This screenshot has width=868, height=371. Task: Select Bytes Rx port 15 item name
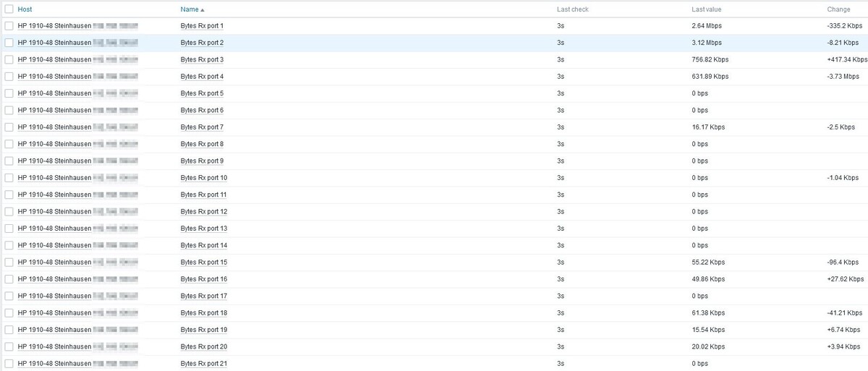point(203,262)
